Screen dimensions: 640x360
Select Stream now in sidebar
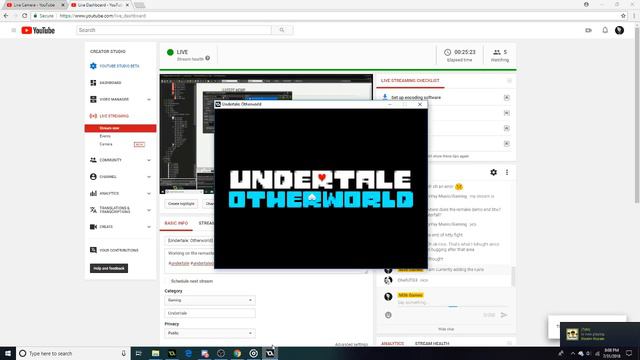(120, 128)
